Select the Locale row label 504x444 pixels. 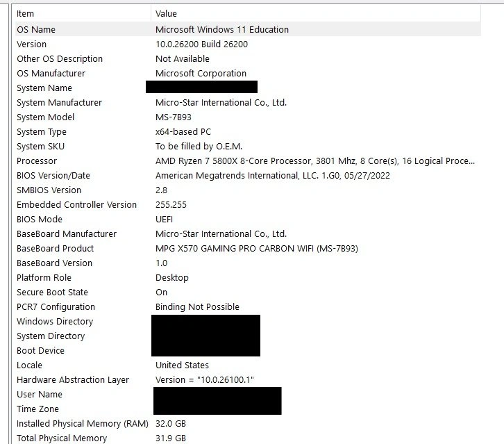coord(30,365)
